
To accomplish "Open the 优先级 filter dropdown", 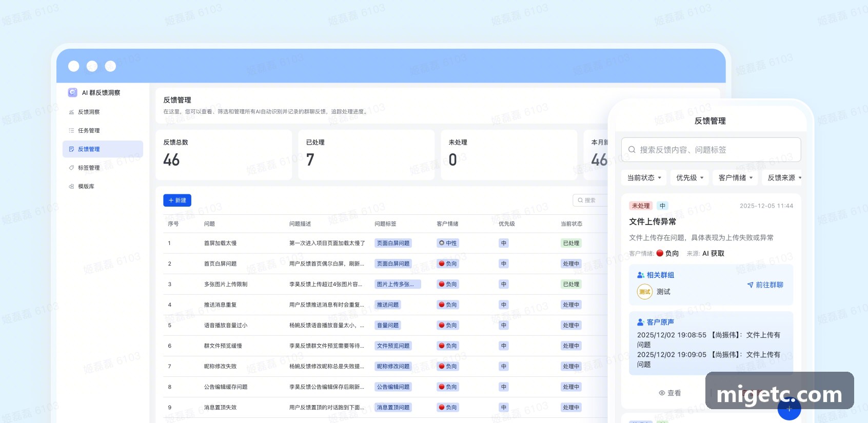I will (689, 178).
